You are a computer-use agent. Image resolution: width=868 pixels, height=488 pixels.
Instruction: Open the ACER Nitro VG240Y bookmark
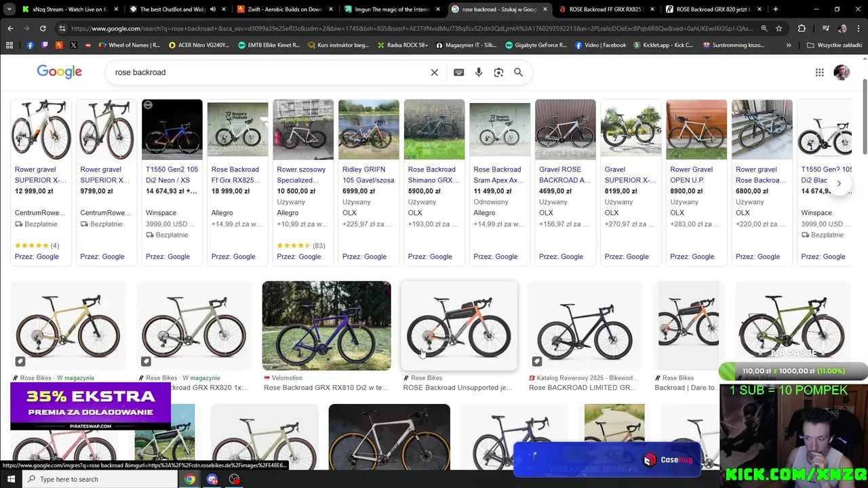pos(198,45)
